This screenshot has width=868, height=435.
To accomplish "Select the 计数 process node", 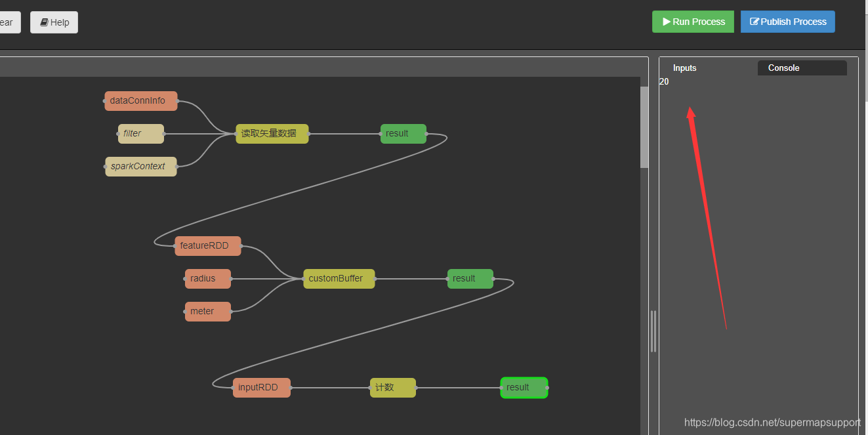I will [393, 388].
